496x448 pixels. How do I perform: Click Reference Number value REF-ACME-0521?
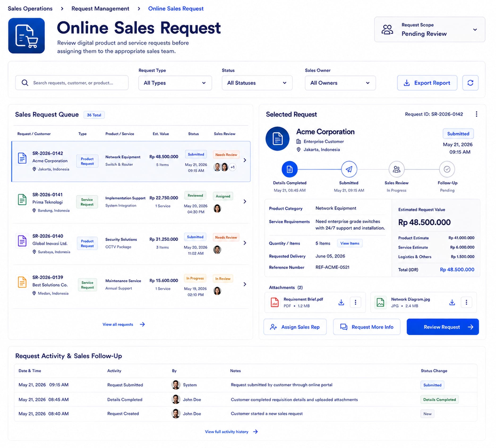(x=332, y=267)
